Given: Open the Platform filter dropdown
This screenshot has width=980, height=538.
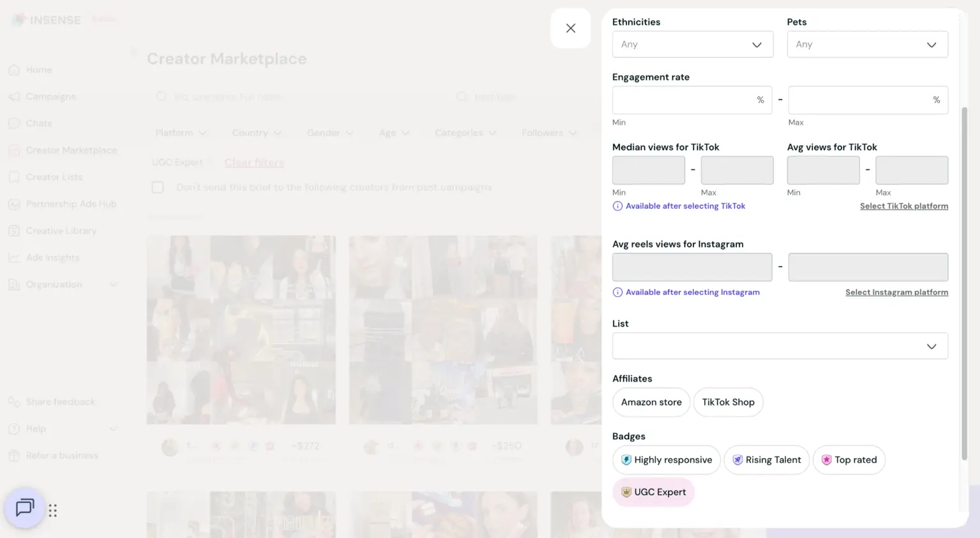Looking at the screenshot, I should [x=181, y=133].
